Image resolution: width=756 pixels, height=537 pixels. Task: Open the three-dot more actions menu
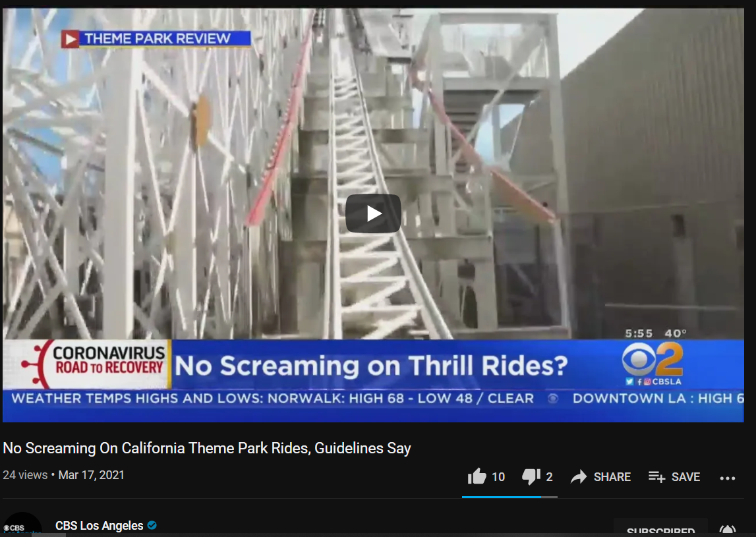(728, 478)
